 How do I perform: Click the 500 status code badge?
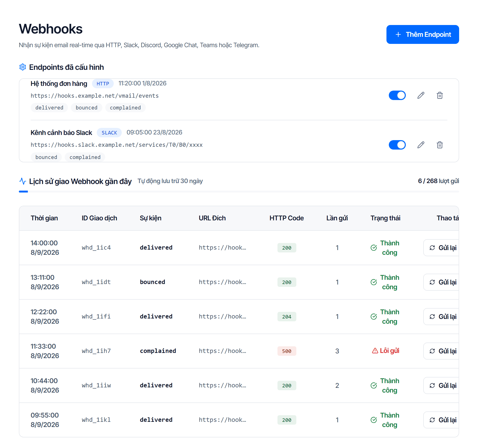click(287, 351)
